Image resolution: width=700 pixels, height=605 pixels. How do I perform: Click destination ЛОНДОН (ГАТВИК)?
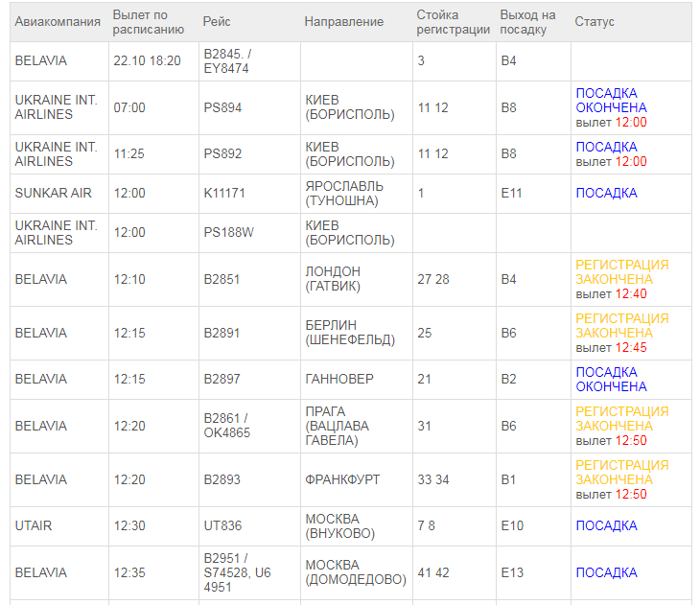point(333,279)
